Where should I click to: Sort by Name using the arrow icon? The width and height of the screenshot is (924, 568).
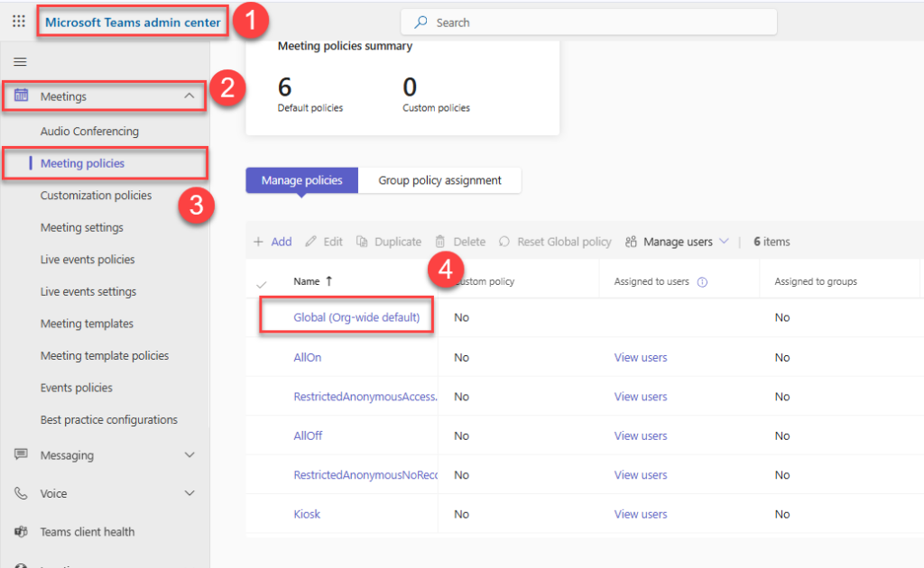(x=328, y=280)
